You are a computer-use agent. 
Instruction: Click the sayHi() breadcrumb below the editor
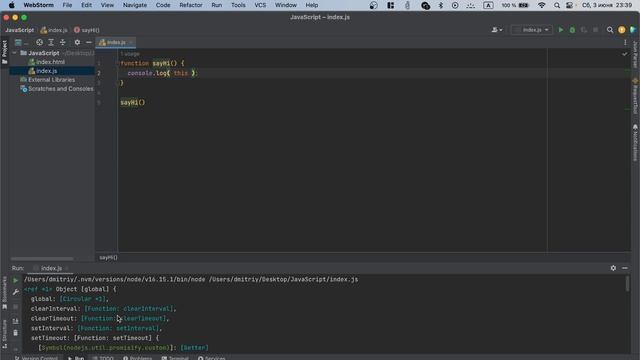point(108,258)
